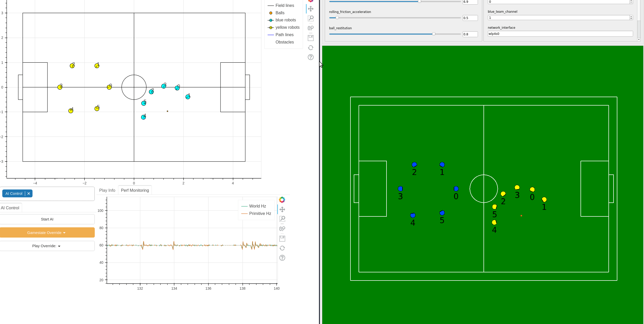
Task: Click the network_interface input field
Action: coord(559,34)
